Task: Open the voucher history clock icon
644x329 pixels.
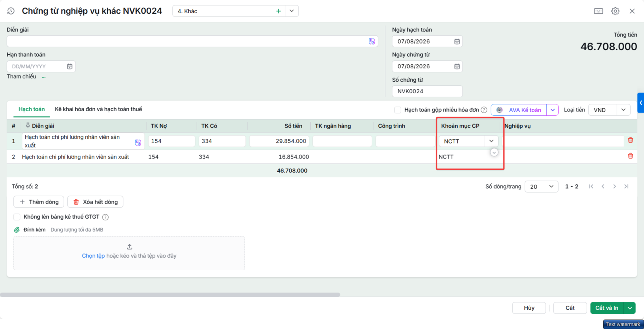Action: [x=11, y=11]
